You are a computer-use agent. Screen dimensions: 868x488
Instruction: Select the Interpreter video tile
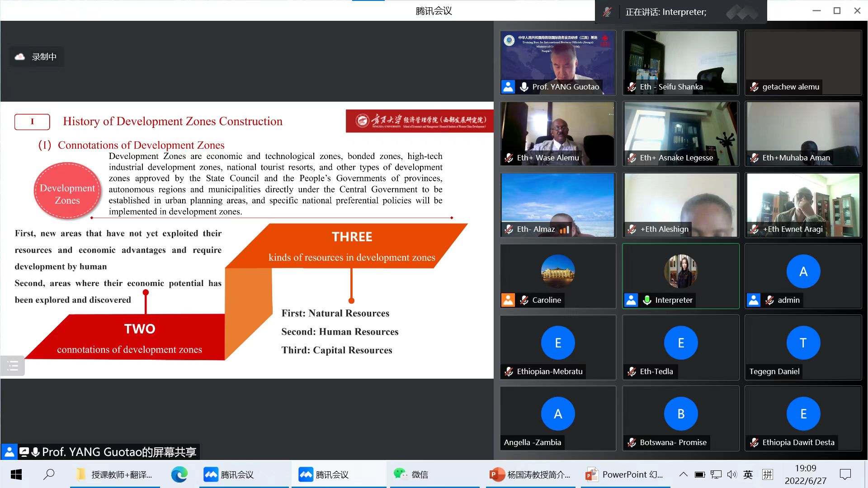pos(680,271)
